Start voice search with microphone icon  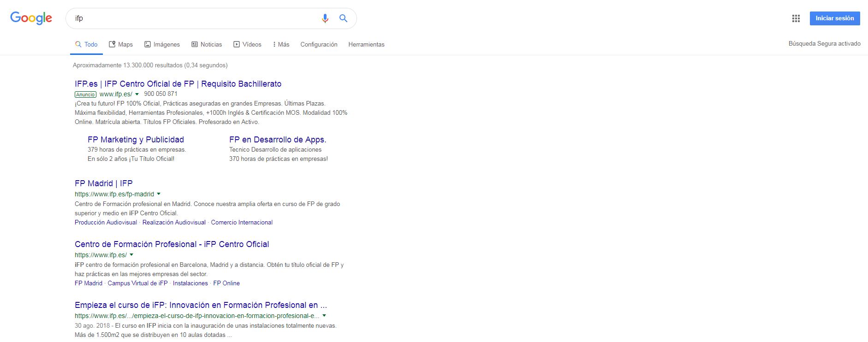[325, 18]
